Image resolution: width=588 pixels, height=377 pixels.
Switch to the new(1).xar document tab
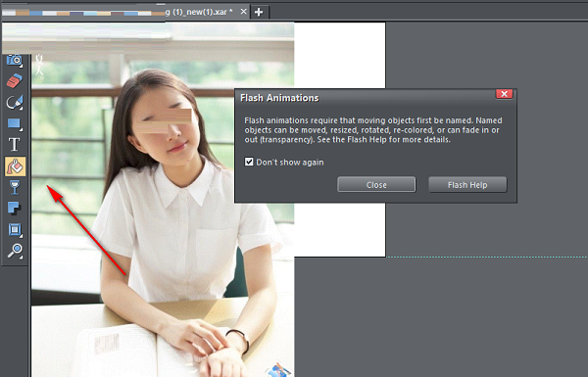(x=199, y=12)
